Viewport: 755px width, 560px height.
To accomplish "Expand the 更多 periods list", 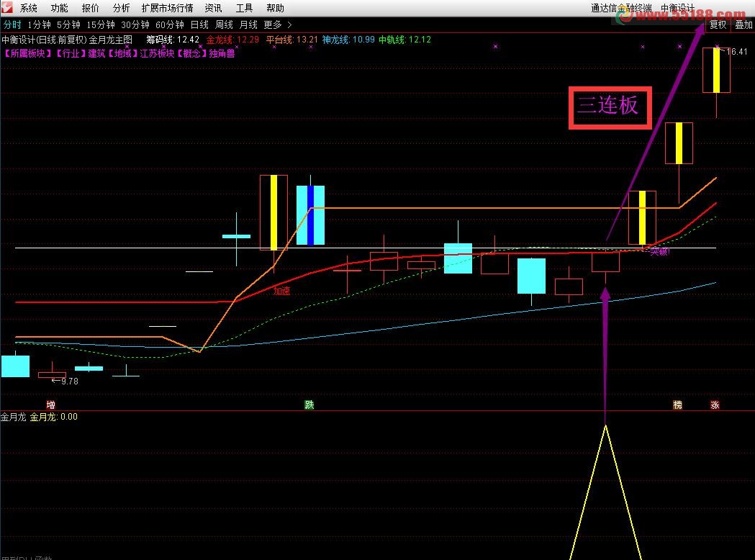I will pos(277,24).
